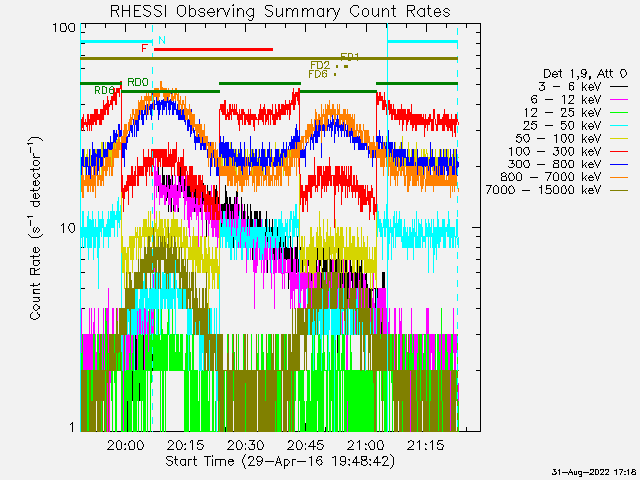Click the olive line swatch for 7000 - 15000 keV
This screenshot has width=640, height=480.
pyautogui.click(x=619, y=190)
